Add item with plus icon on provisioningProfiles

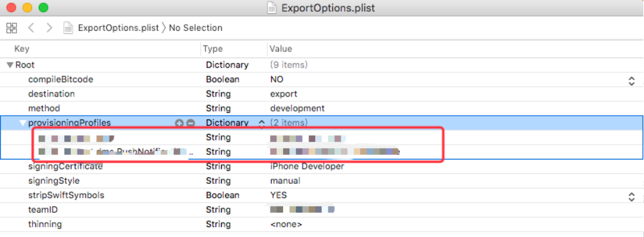click(179, 123)
